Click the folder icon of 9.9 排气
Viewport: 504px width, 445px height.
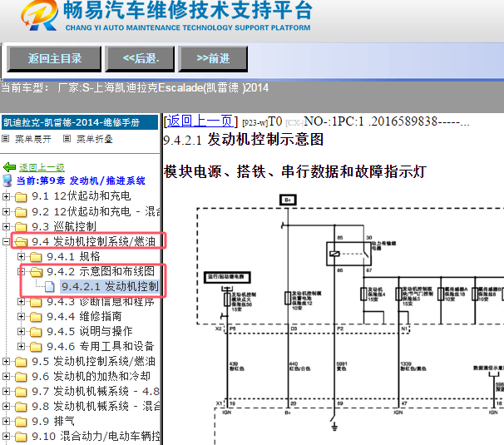(21, 422)
